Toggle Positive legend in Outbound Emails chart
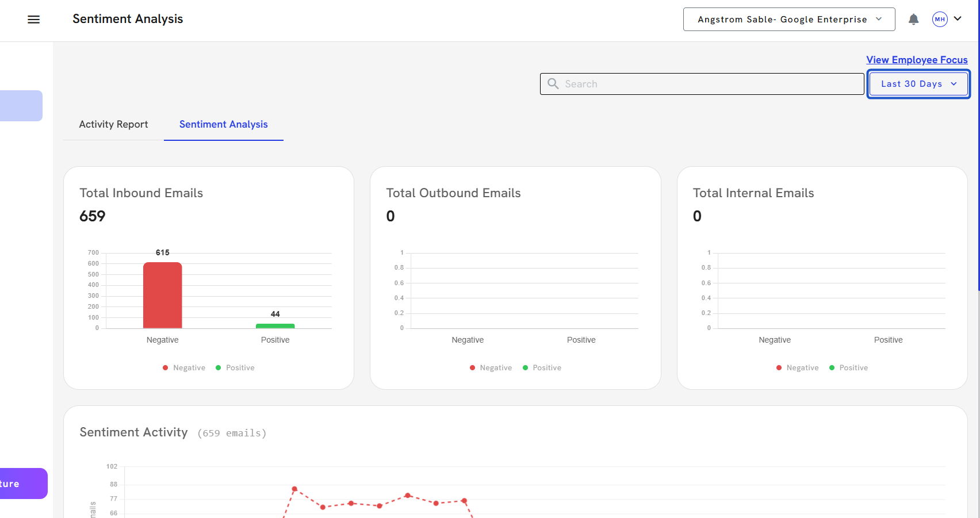This screenshot has width=980, height=518. [542, 368]
